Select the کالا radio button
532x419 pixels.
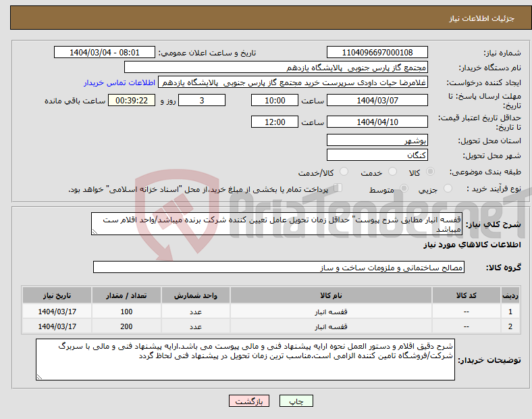(430, 172)
